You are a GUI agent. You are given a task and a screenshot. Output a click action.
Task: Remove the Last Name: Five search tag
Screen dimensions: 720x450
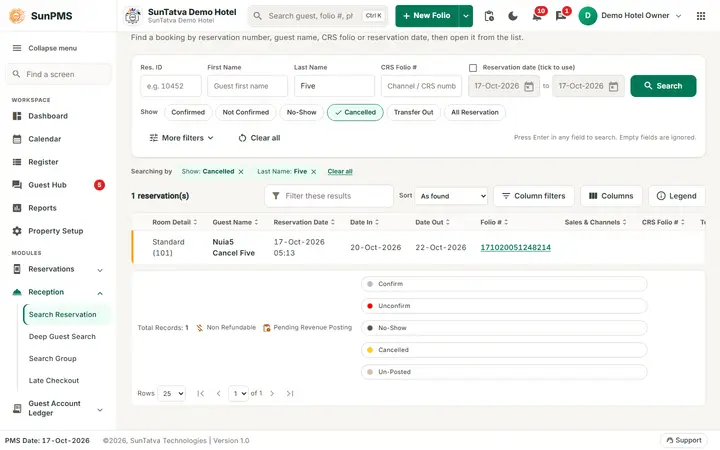point(314,172)
